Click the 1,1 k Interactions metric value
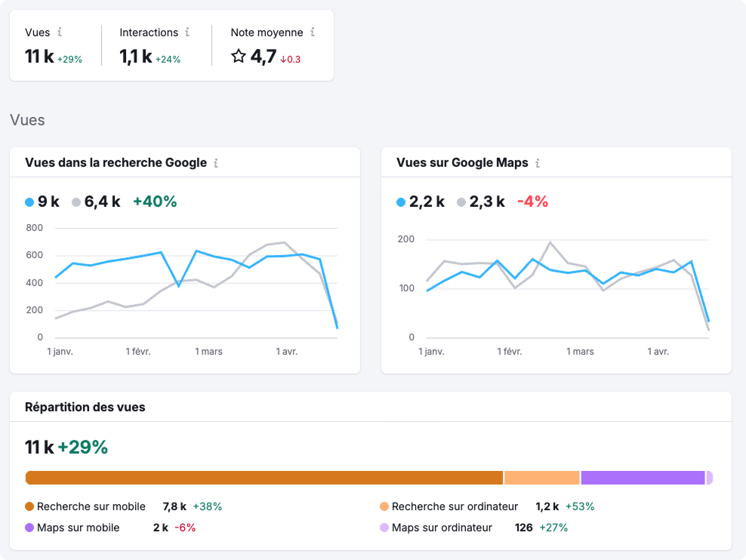The width and height of the screenshot is (746, 560). tap(136, 57)
